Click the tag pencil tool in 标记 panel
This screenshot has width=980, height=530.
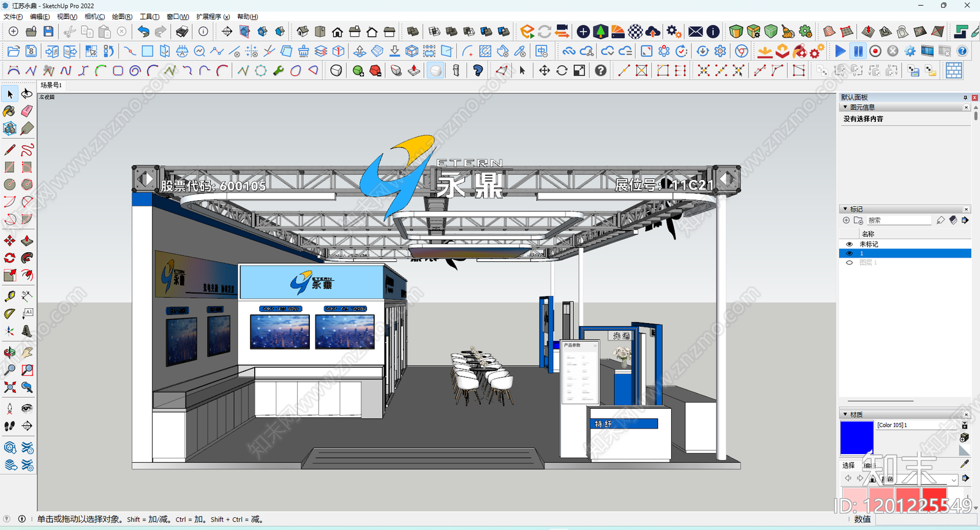click(x=941, y=220)
